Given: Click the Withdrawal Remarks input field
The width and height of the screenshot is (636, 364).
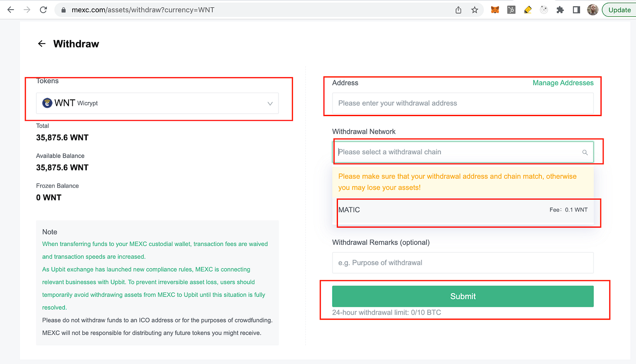Looking at the screenshot, I should [463, 263].
